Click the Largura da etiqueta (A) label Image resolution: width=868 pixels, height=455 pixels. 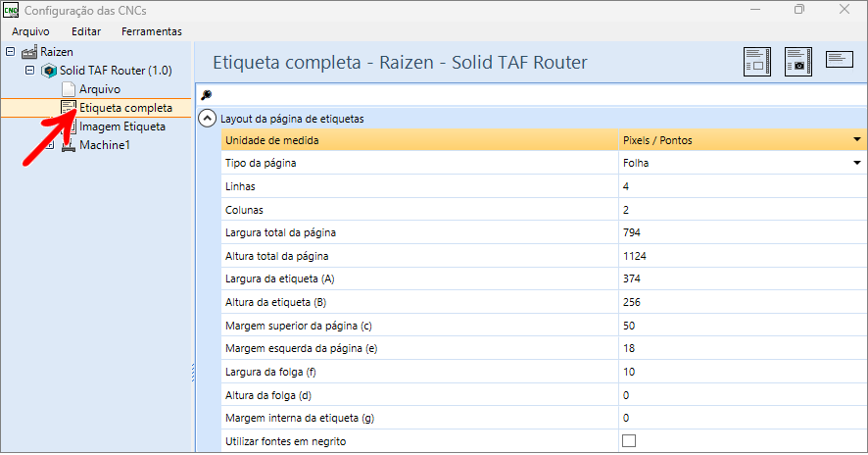(279, 278)
